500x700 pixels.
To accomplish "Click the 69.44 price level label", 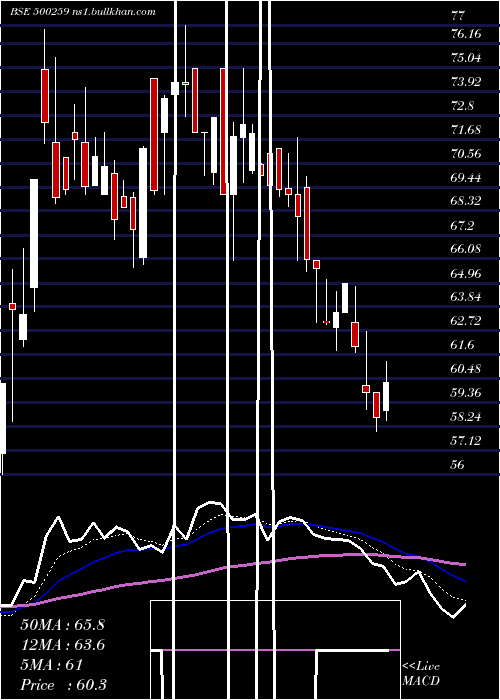I will pyautogui.click(x=466, y=178).
